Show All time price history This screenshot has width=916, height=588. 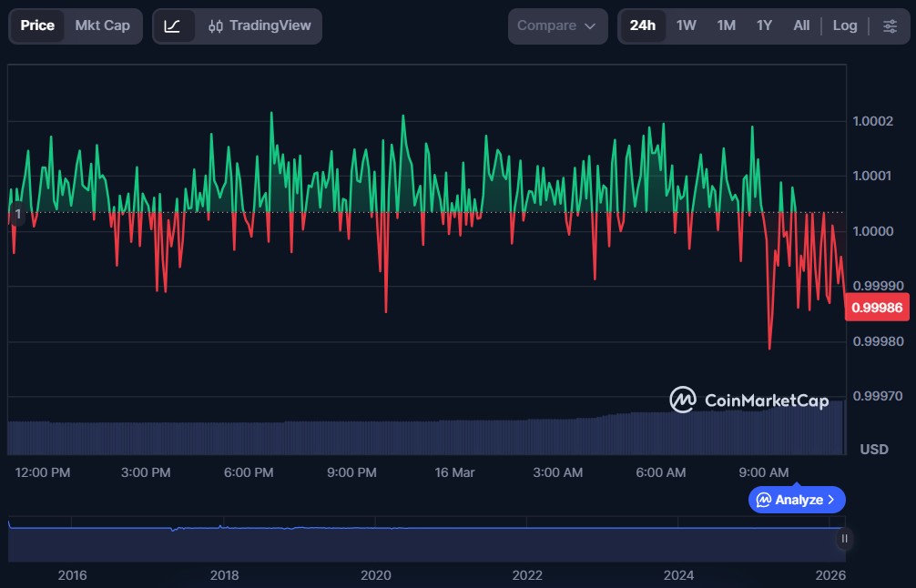(x=801, y=25)
